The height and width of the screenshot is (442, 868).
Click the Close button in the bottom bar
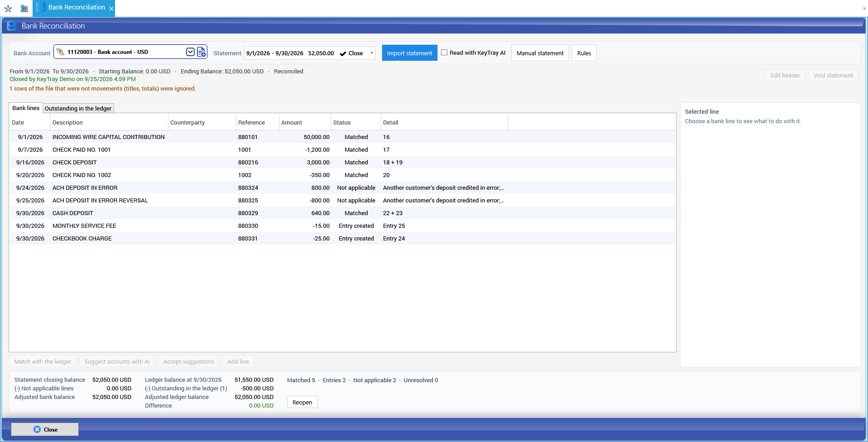(45, 429)
